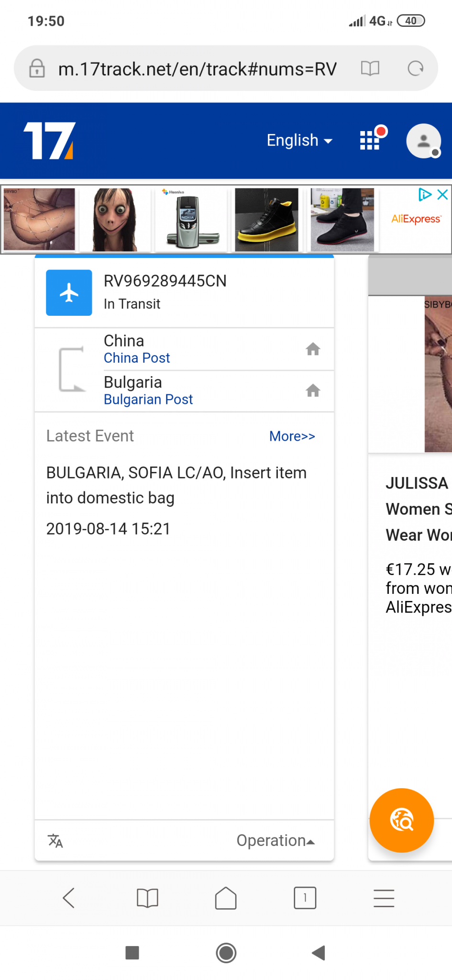Tap the 17TRACK logo

tap(50, 140)
